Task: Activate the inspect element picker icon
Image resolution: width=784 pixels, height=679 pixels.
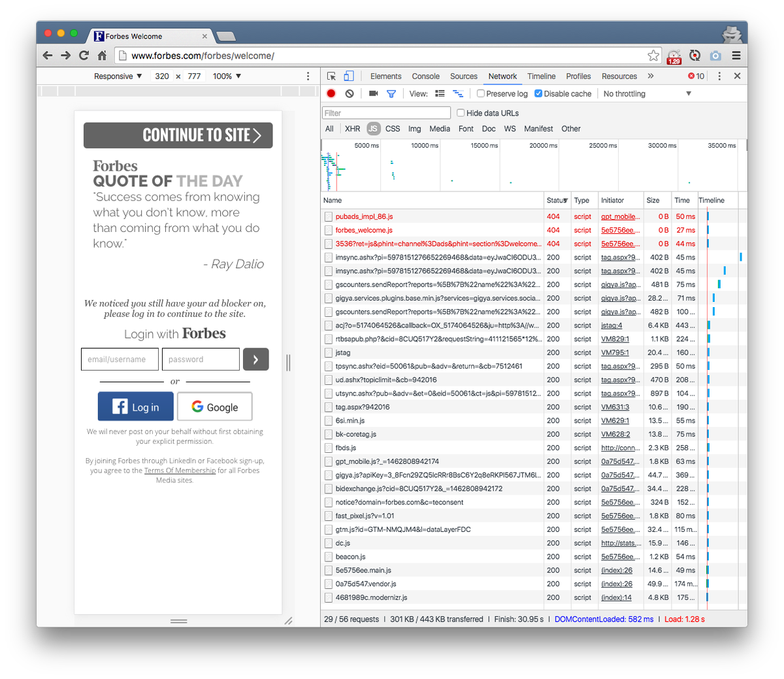Action: (x=332, y=76)
